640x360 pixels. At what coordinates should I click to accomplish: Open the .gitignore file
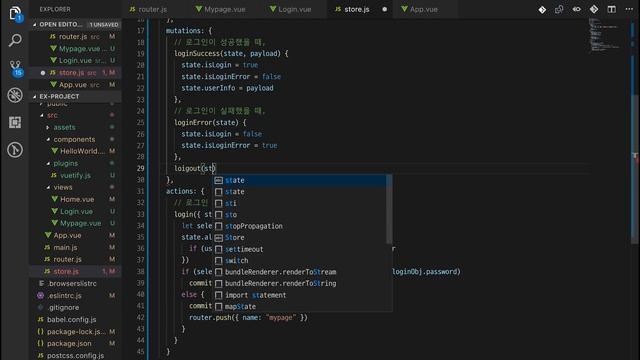(76, 307)
